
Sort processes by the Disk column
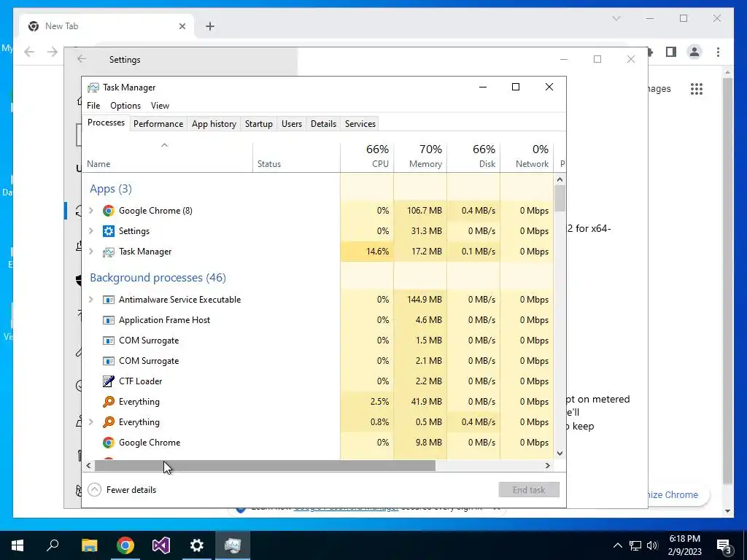point(473,157)
